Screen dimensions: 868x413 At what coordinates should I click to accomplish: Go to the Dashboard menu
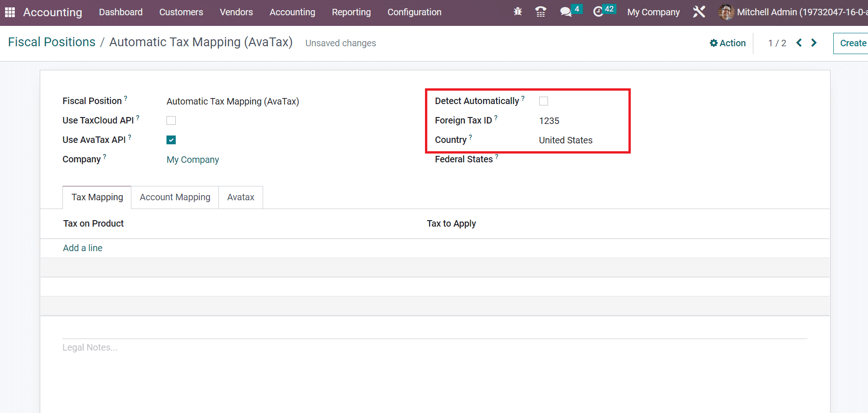coord(121,12)
